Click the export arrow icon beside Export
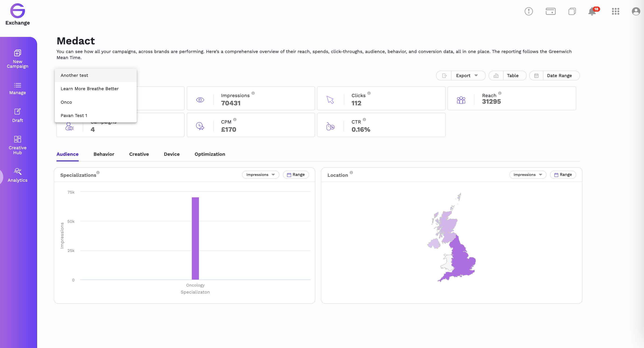The height and width of the screenshot is (348, 644). point(444,76)
